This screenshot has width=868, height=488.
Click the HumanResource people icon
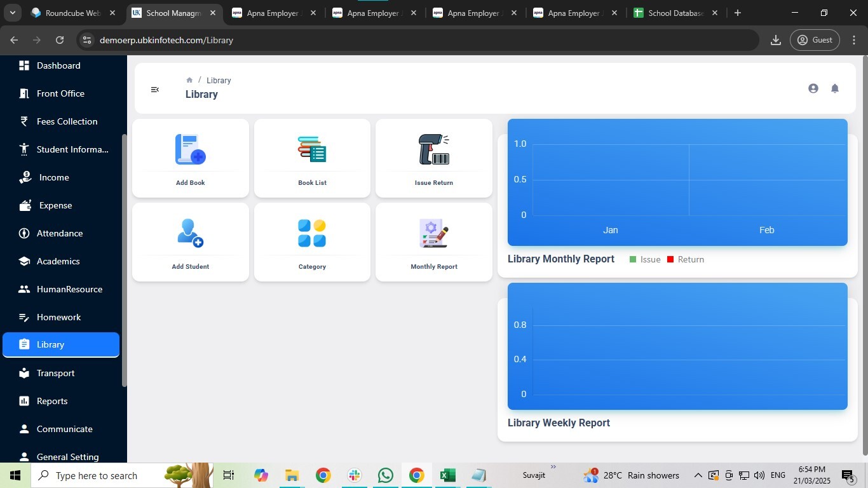click(x=24, y=289)
